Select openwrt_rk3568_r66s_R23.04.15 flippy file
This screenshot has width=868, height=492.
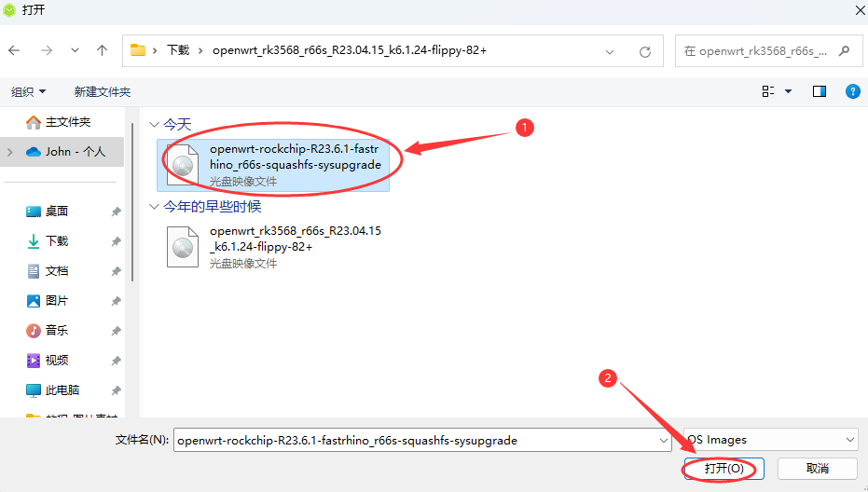(295, 239)
